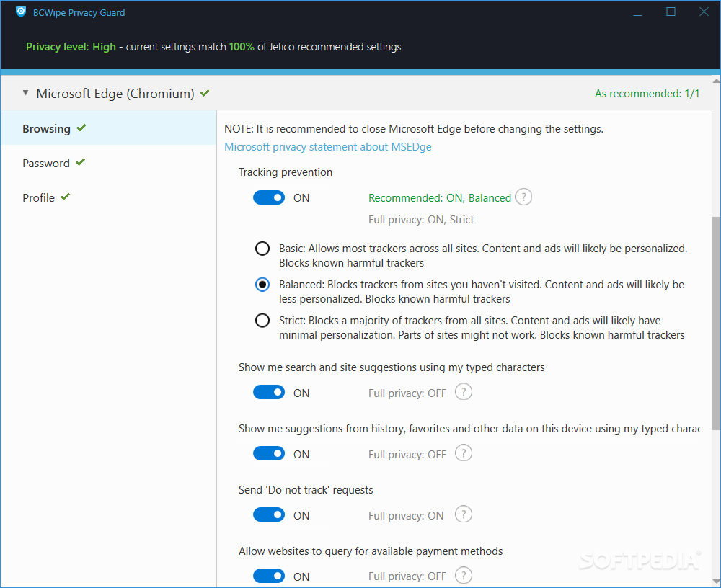This screenshot has height=588, width=721.
Task: Open help icon for payment methods query
Action: pyautogui.click(x=464, y=576)
